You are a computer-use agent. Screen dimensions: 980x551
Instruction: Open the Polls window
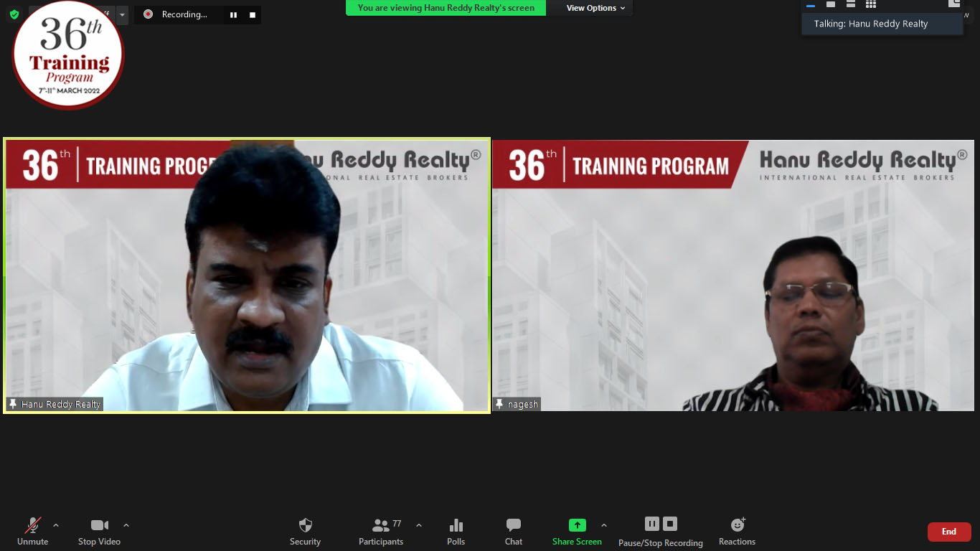pyautogui.click(x=456, y=532)
